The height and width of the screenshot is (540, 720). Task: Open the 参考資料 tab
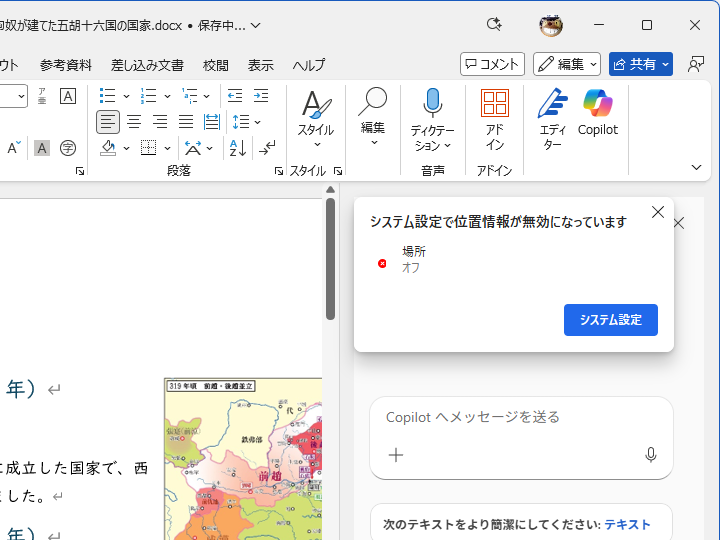pyautogui.click(x=66, y=65)
